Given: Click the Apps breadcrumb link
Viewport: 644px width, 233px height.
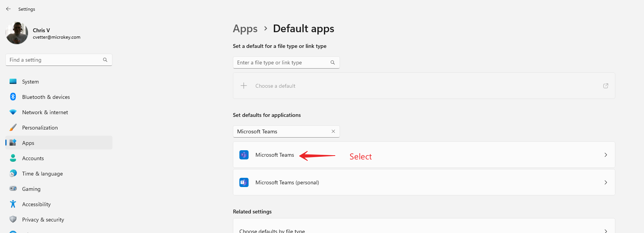Looking at the screenshot, I should pyautogui.click(x=245, y=29).
